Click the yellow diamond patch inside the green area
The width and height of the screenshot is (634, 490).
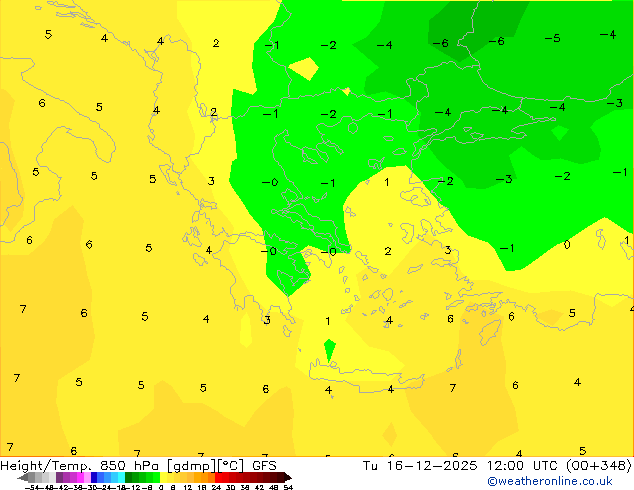pyautogui.click(x=304, y=69)
